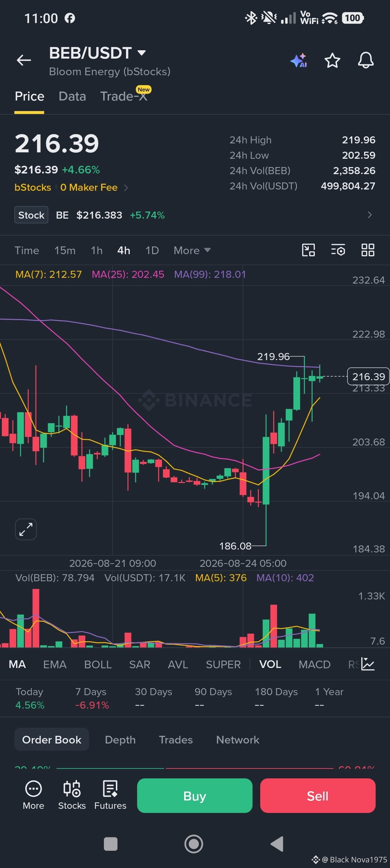Tap the green Buy button
This screenshot has height=868, width=390.
pyautogui.click(x=194, y=796)
